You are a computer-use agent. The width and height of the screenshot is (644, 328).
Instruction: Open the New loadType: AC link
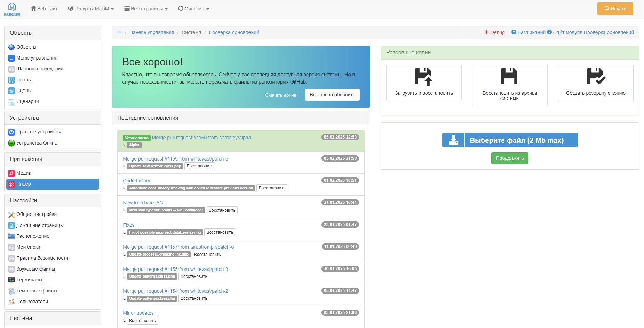(x=143, y=203)
